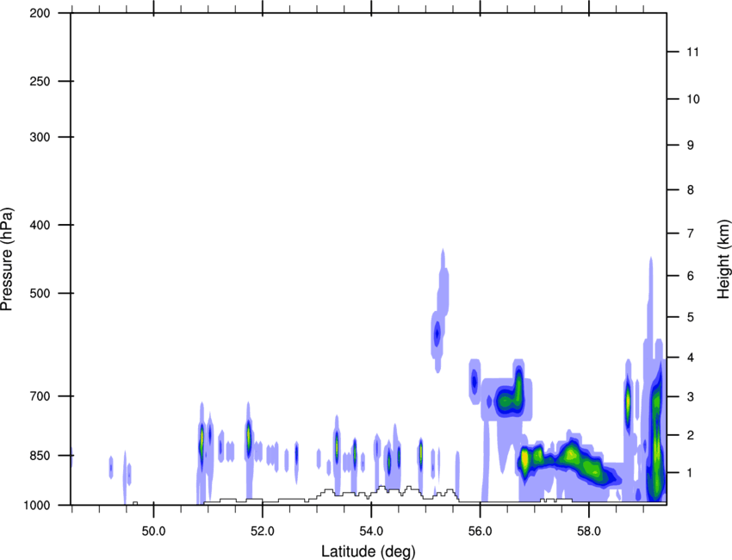Click the 54.0 latitude tick label
The image size is (732, 560).
pyautogui.click(x=372, y=531)
